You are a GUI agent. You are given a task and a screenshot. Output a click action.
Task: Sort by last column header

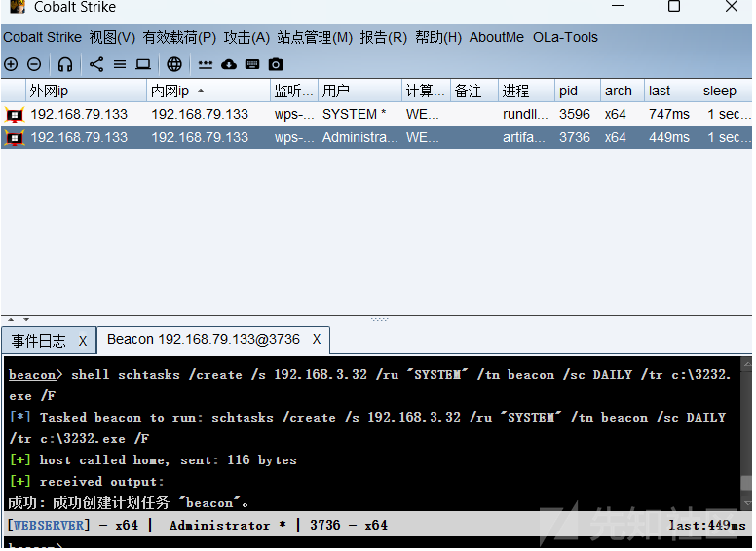671,91
